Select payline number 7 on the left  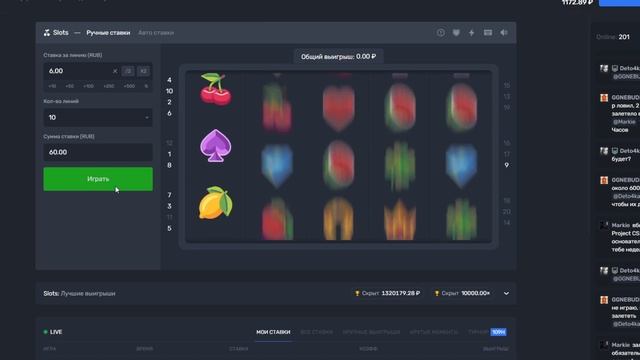(x=169, y=195)
